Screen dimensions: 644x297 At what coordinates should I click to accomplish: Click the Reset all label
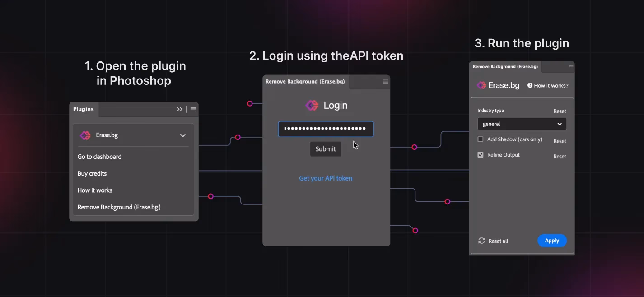pos(499,241)
